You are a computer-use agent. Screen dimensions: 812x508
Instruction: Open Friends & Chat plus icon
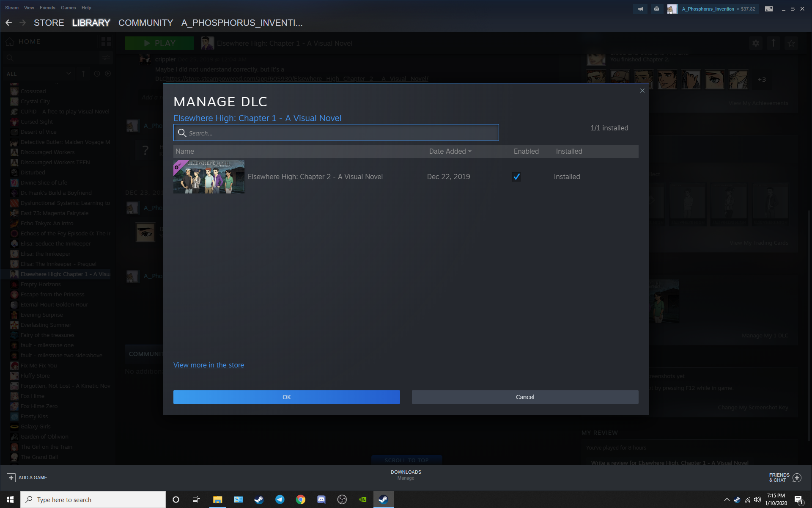coord(797,478)
